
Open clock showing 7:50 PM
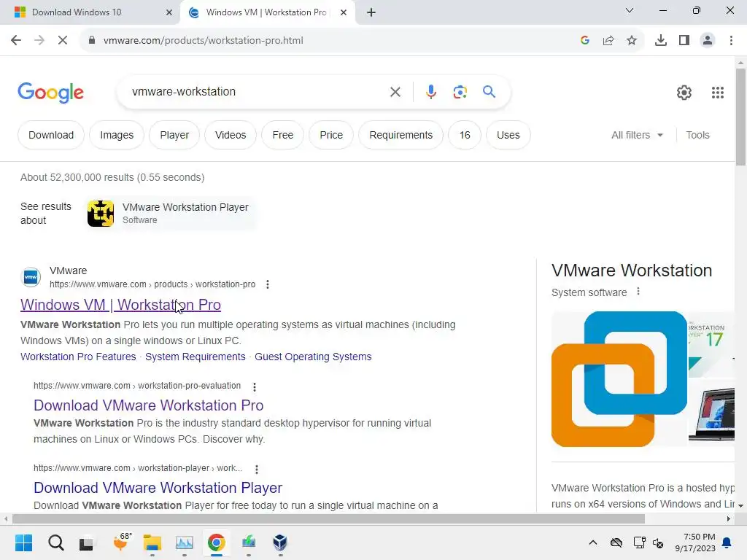(695, 542)
